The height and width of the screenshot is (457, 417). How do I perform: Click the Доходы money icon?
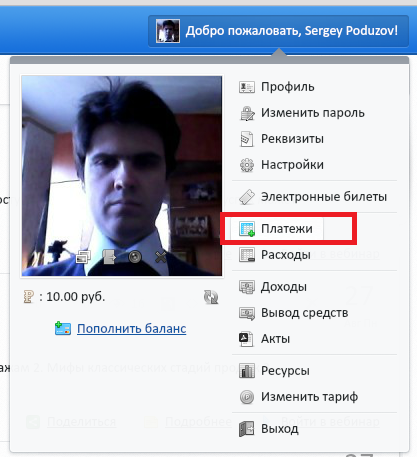click(x=247, y=287)
